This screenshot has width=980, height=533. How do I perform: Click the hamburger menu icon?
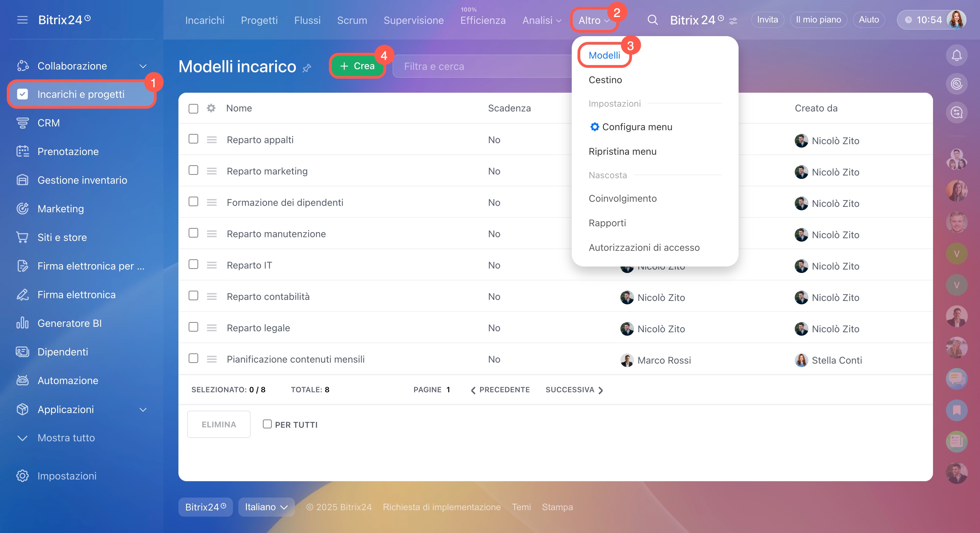(22, 20)
